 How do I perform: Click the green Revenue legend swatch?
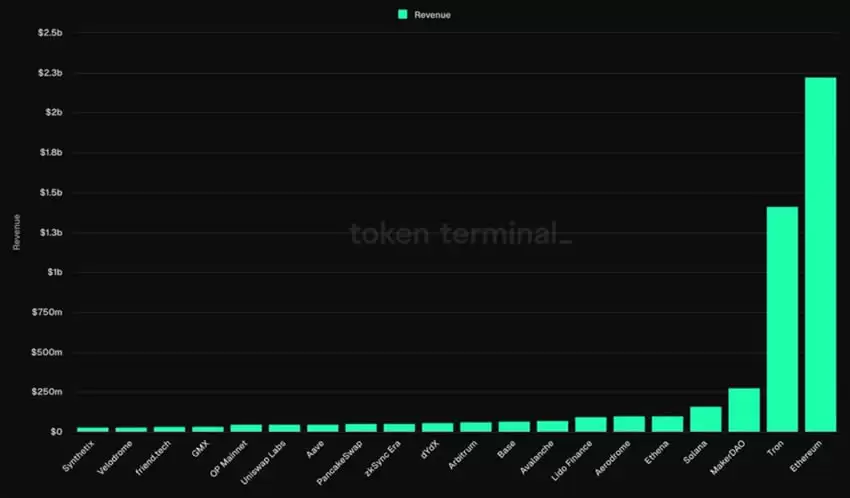point(402,15)
